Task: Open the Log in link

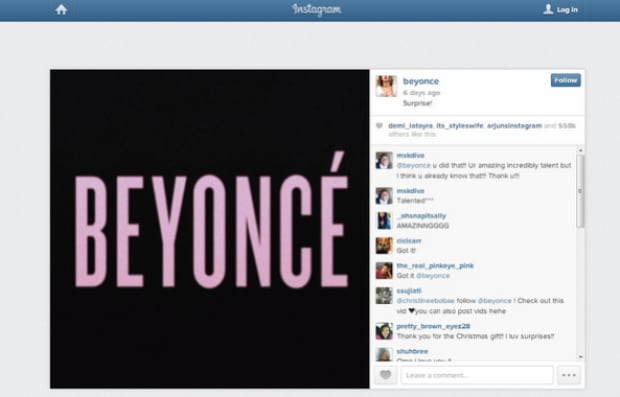Action: click(x=567, y=10)
